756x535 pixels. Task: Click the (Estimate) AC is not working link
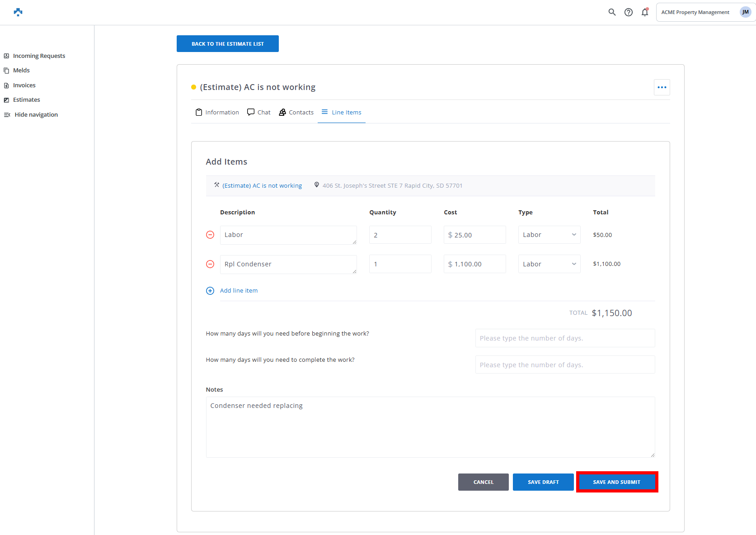click(x=262, y=186)
